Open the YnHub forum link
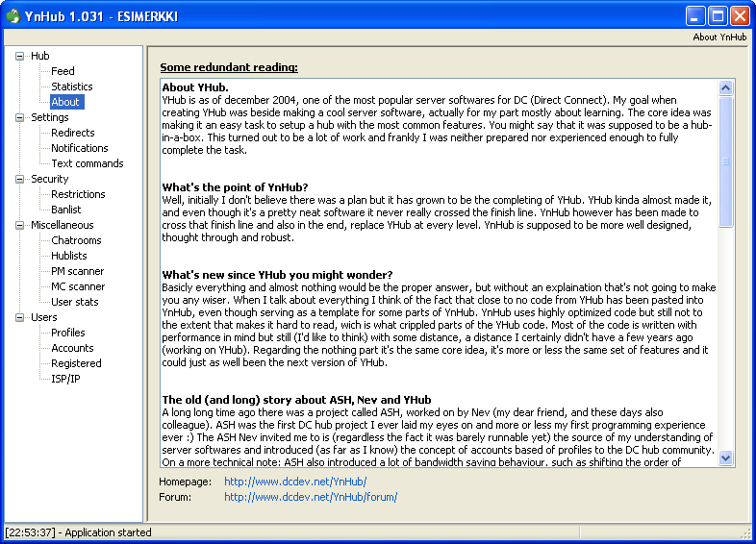The height and width of the screenshot is (544, 756). click(x=311, y=497)
